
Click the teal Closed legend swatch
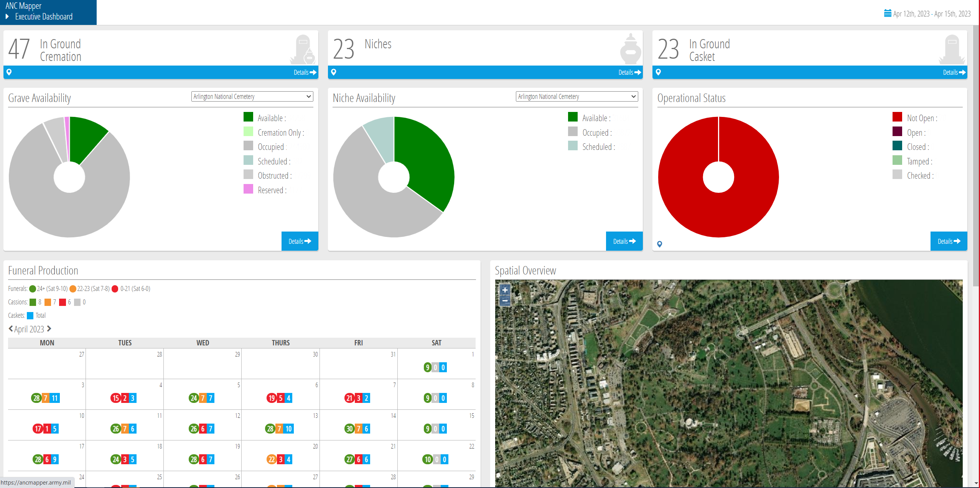[x=897, y=146]
